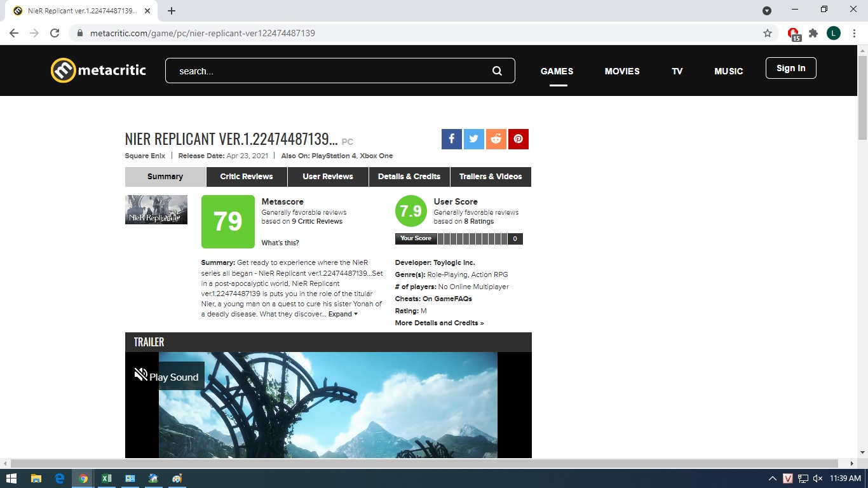Image resolution: width=868 pixels, height=488 pixels.
Task: Open the Square Enix publisher link
Action: pos(146,156)
